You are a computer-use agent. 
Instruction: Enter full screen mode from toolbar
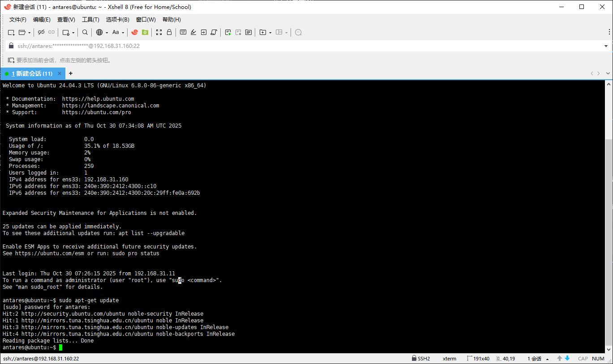point(159,32)
